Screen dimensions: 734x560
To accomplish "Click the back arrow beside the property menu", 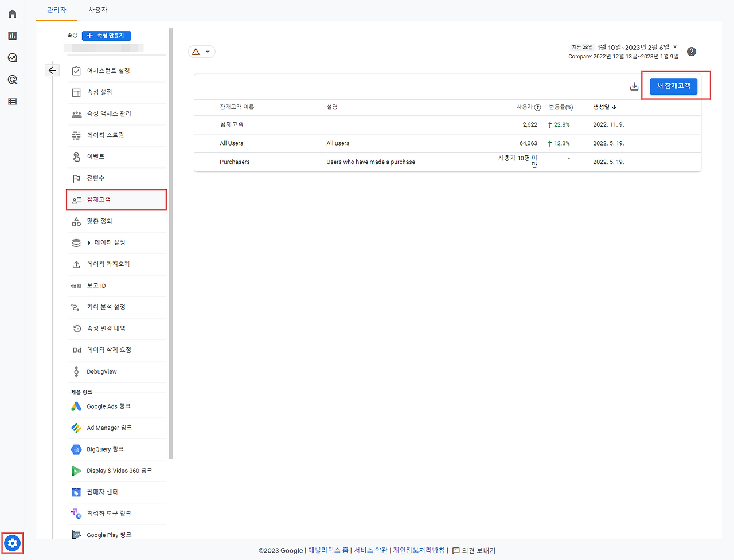I will click(52, 71).
